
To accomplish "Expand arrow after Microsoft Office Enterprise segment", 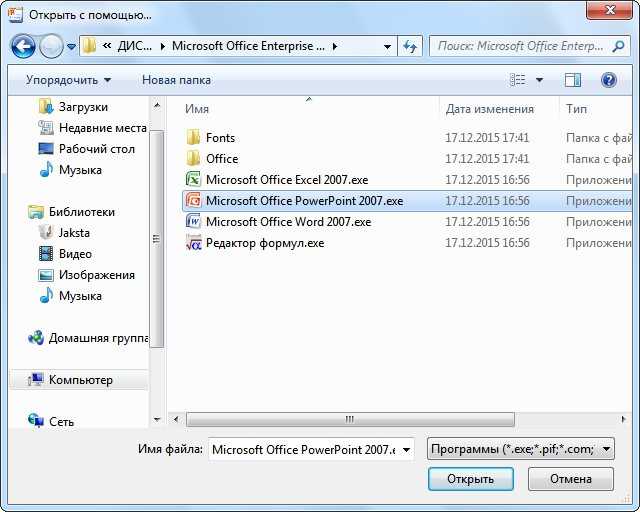I will pyautogui.click(x=335, y=46).
